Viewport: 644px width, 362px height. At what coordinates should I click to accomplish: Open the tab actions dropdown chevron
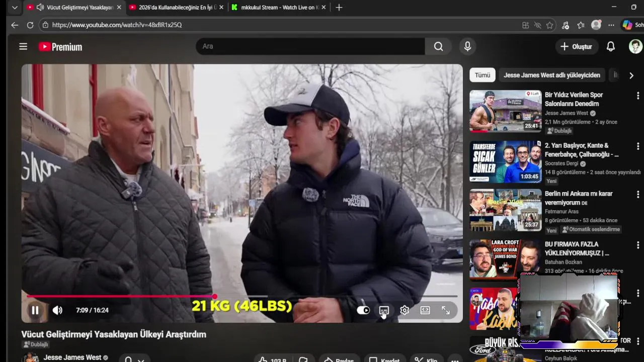pos(15,8)
